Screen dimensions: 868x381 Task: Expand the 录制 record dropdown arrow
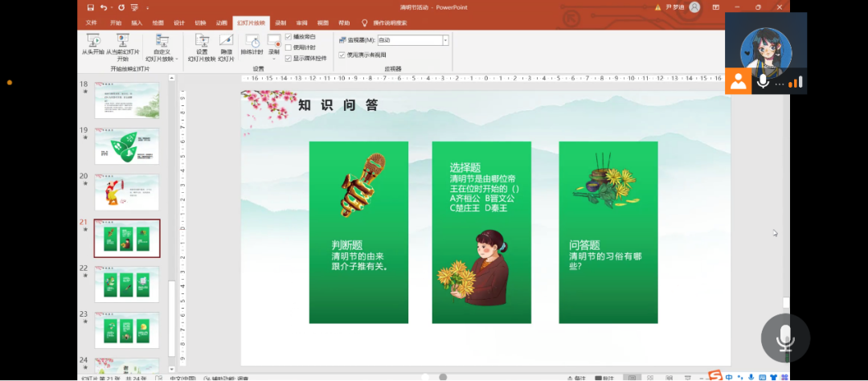tap(274, 59)
